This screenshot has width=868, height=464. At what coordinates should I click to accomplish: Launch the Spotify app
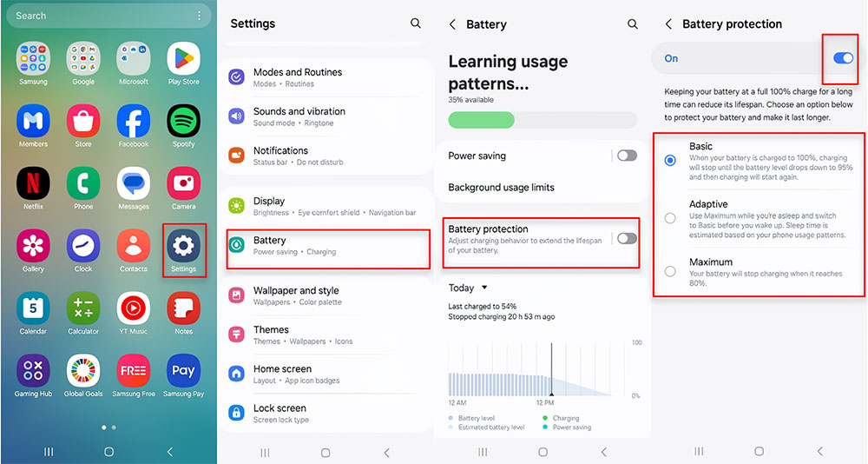pos(184,121)
